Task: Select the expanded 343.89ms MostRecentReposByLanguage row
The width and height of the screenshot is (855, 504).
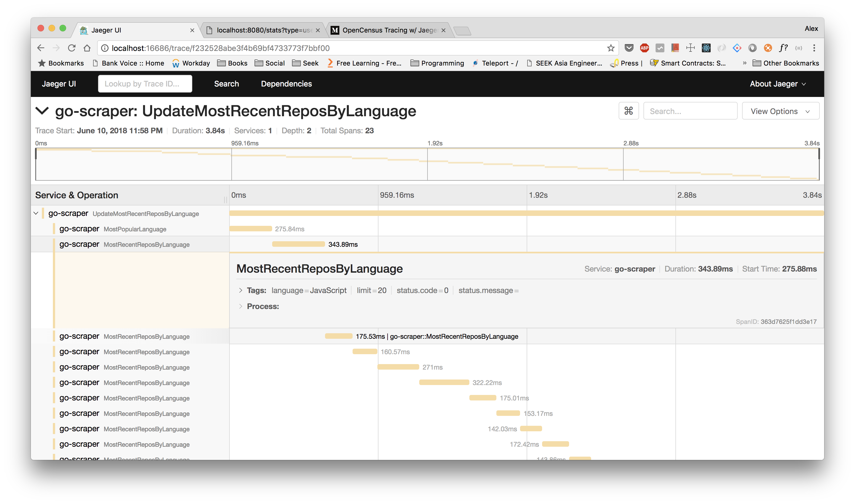Action: [130, 244]
